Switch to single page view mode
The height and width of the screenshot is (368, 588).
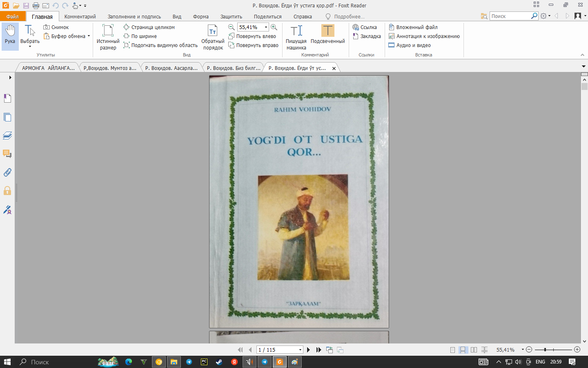point(452,350)
